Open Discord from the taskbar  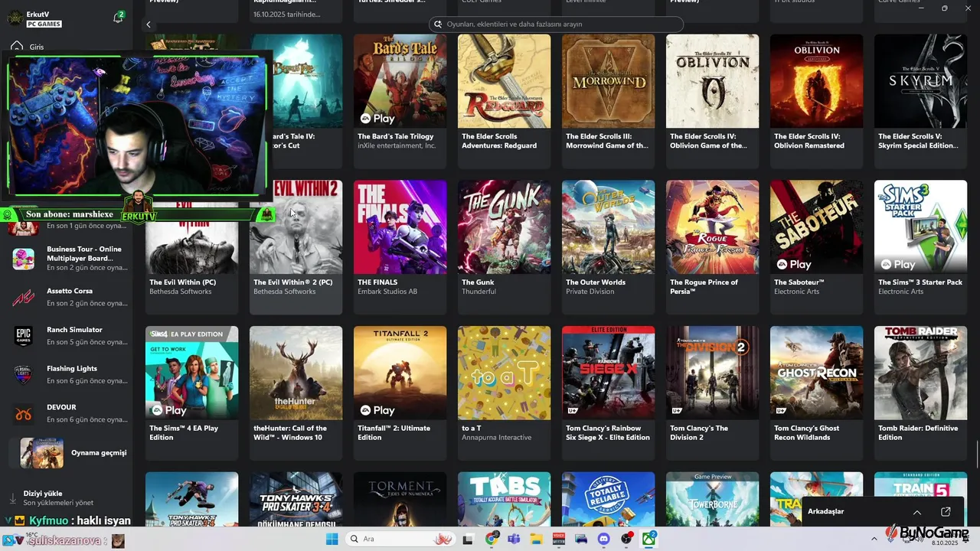[x=604, y=540]
